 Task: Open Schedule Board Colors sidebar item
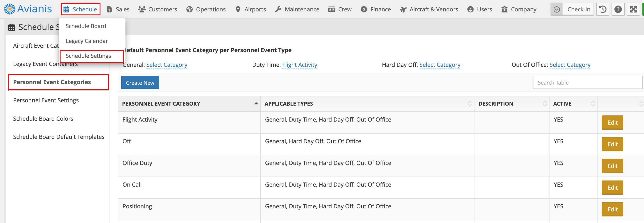click(43, 119)
